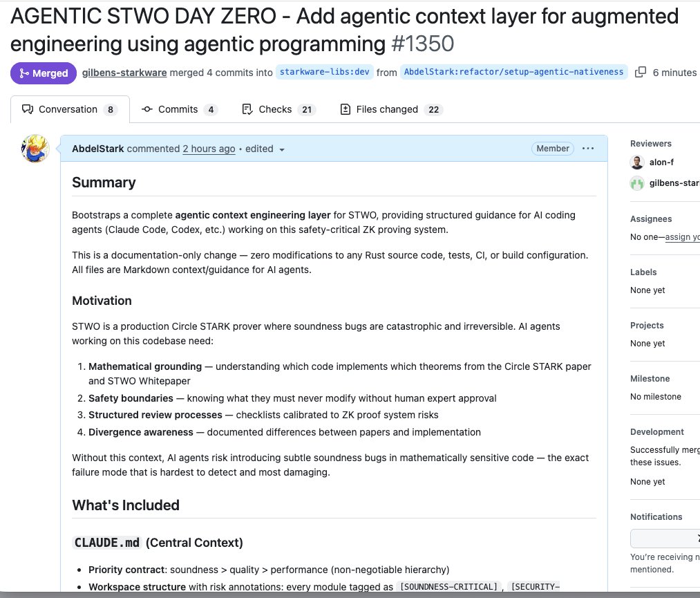
Task: Click the '2 hours ago' timestamp link
Action: click(209, 149)
